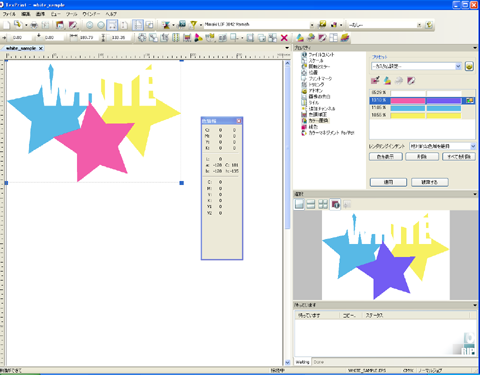Select the white_sample document tab
Screen dimensions: 480x375
tap(21, 48)
